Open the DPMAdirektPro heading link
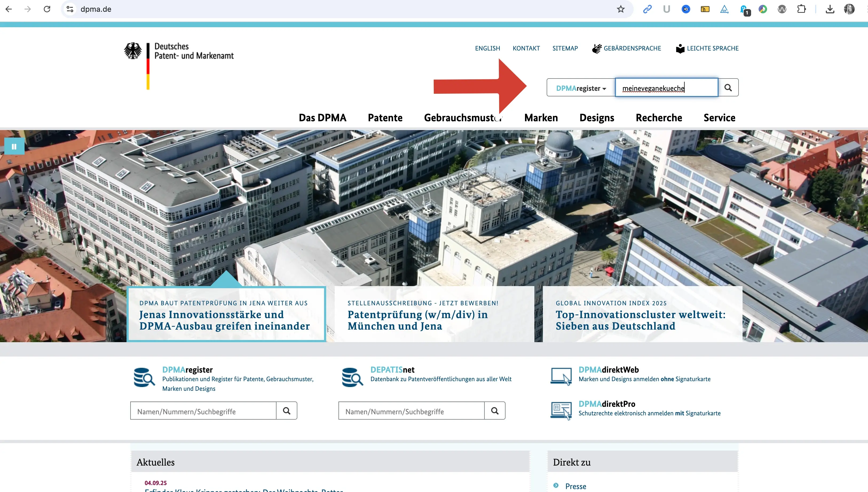The height and width of the screenshot is (492, 868). 607,404
